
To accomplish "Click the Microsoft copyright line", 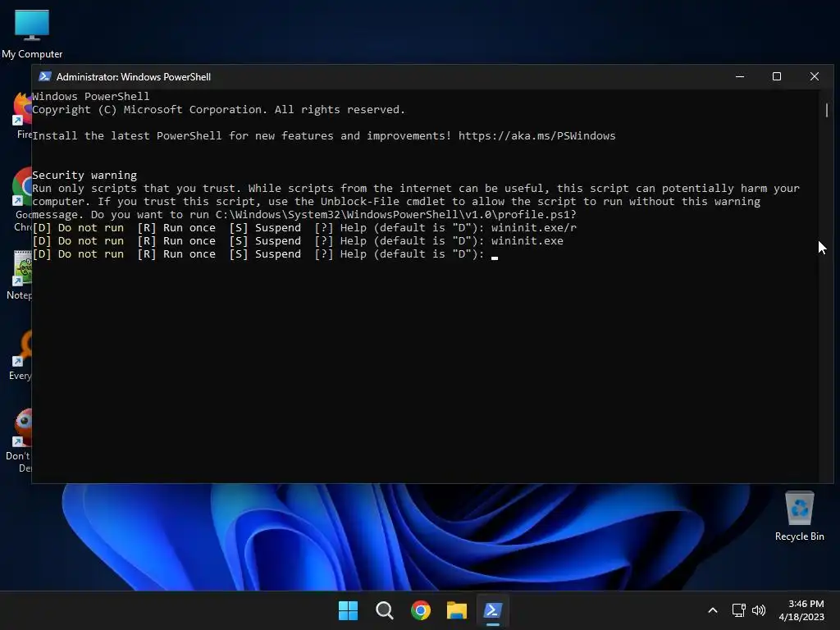I will click(218, 110).
